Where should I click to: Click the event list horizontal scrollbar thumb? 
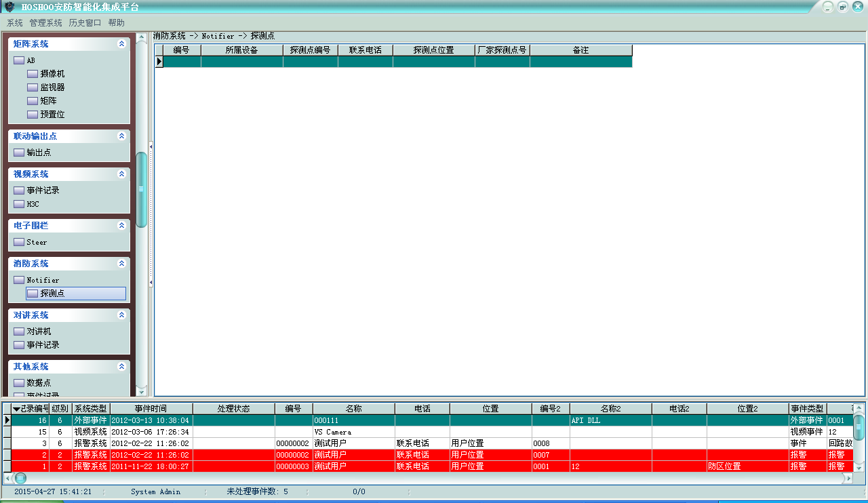pos(20,478)
